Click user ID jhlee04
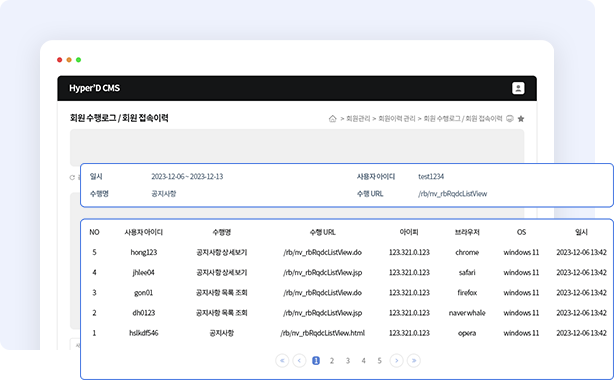 (x=143, y=273)
